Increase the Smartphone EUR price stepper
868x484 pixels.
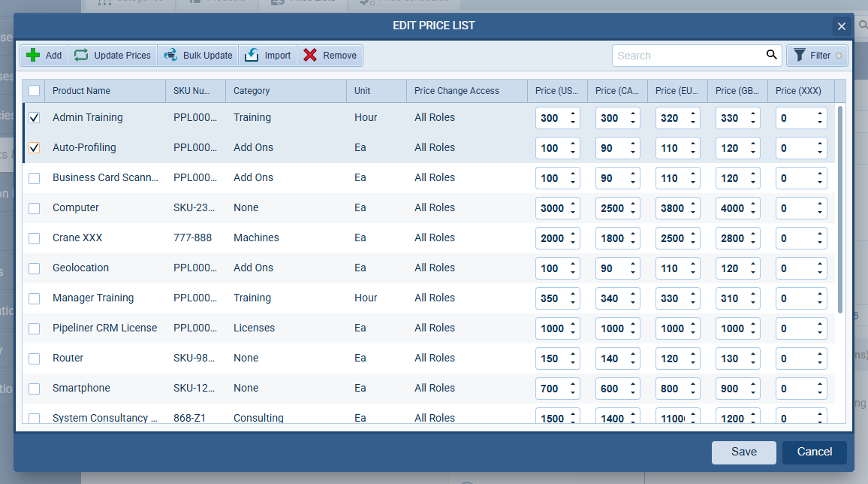tap(695, 384)
